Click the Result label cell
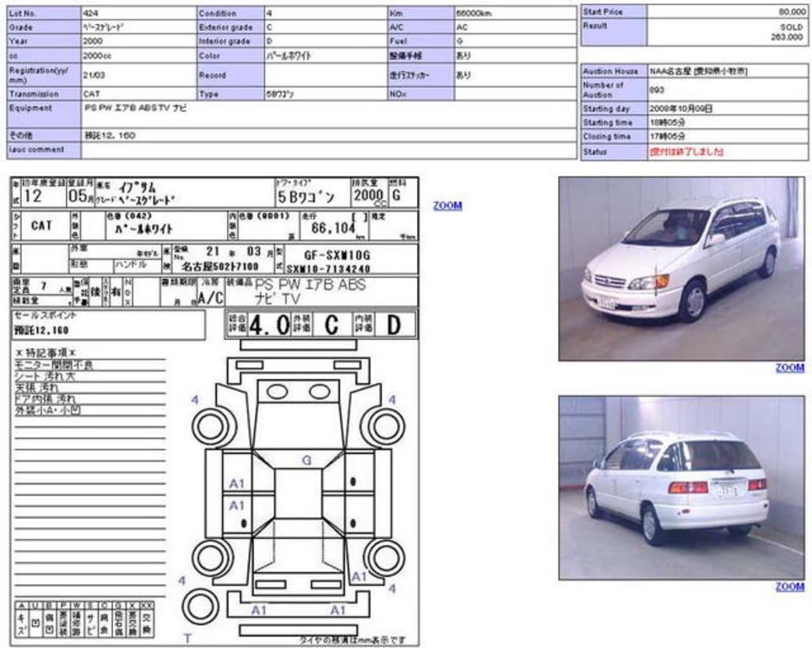 tap(614, 32)
